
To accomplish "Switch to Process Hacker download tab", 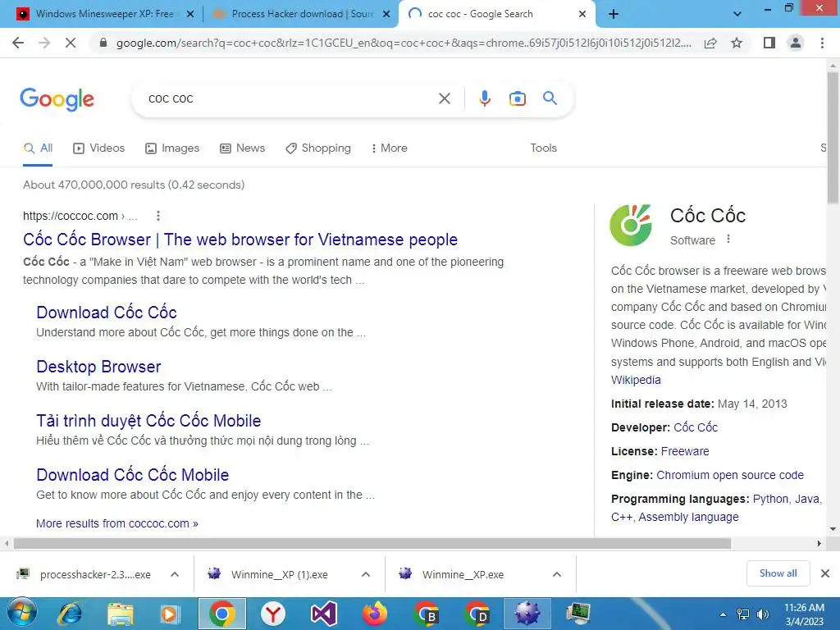I will [302, 14].
